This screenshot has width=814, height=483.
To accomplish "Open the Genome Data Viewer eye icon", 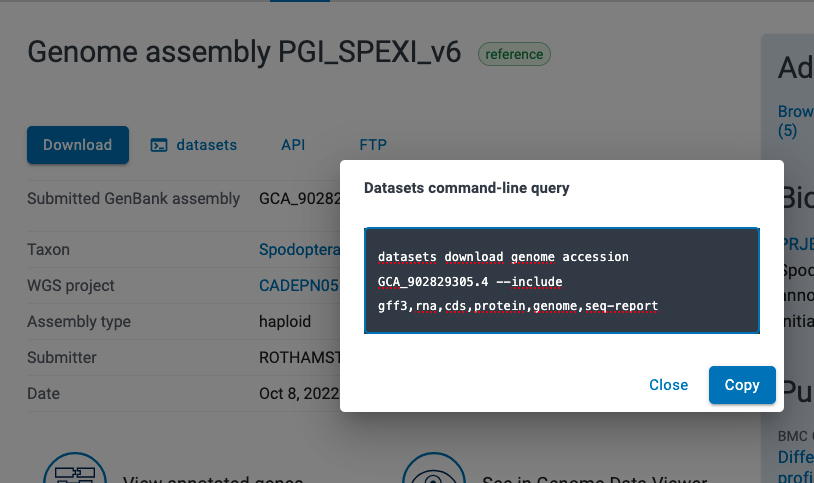I will [433, 468].
